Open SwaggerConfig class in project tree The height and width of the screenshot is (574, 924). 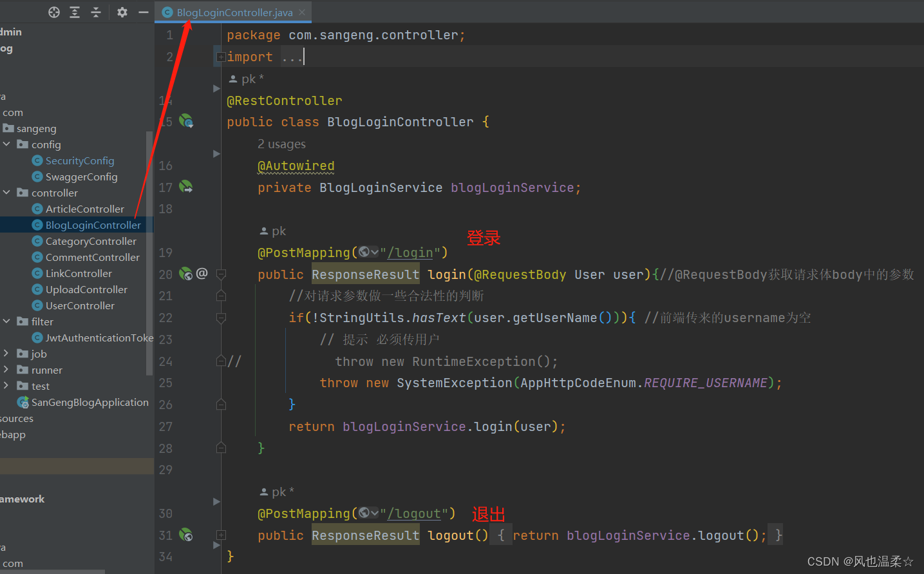point(82,177)
